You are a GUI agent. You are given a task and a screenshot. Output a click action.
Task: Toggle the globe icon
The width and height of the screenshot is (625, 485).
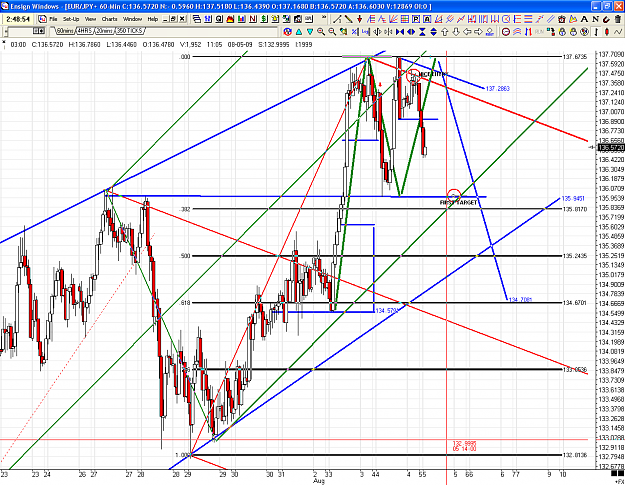coord(584,31)
